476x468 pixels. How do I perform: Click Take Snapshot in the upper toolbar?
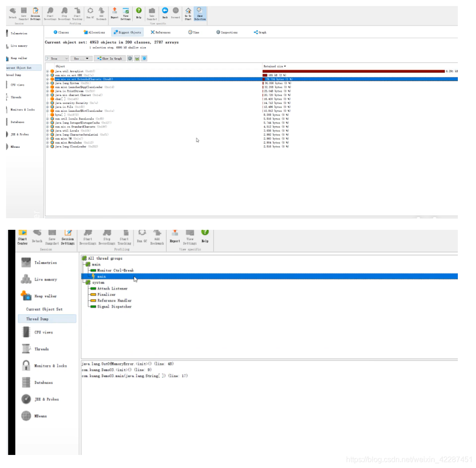pyautogui.click(x=152, y=14)
